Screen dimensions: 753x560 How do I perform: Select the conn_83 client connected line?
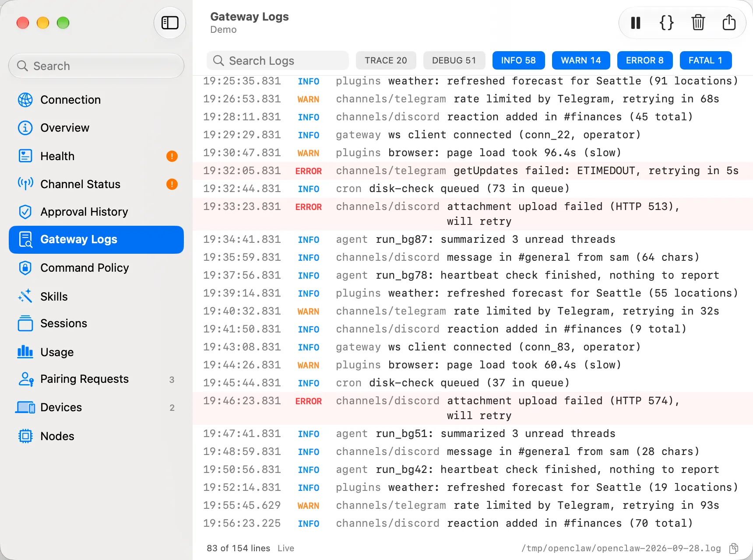tap(473, 347)
